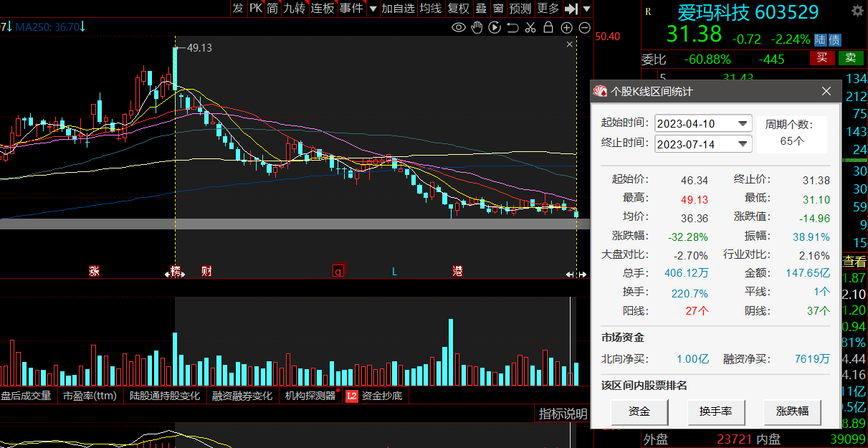Toggle 均线 moving average lines

(430, 9)
